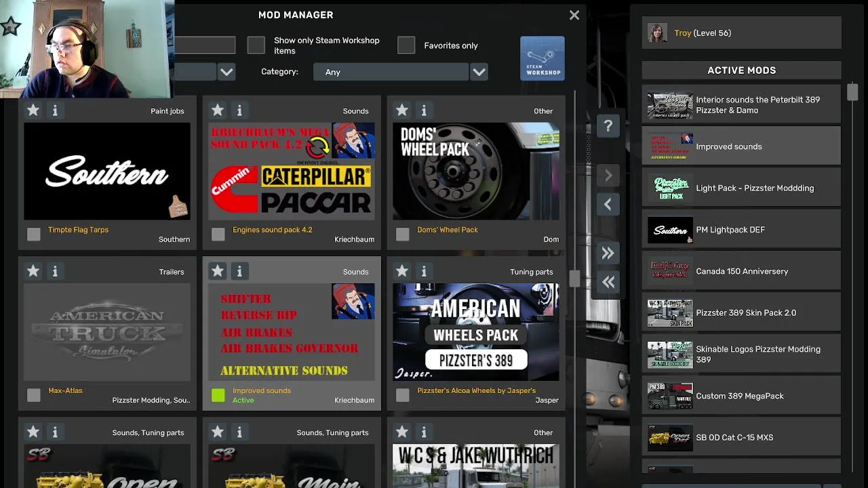Viewport: 868px width, 488px height.
Task: Open info icon for Doms' Wheel Pack
Action: pos(424,110)
